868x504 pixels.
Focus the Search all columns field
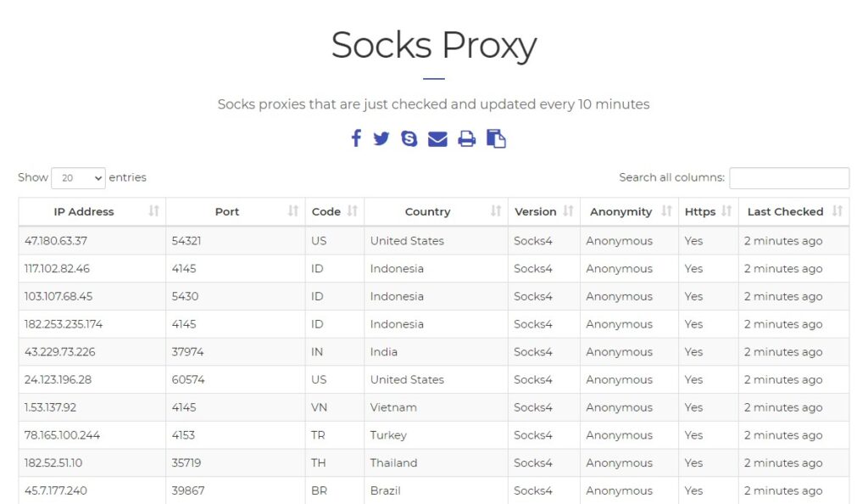tap(789, 178)
